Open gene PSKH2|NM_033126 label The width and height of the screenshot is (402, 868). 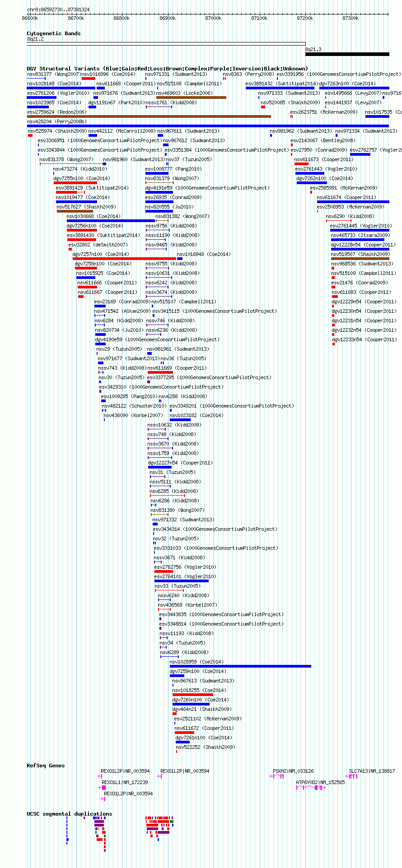293,771
